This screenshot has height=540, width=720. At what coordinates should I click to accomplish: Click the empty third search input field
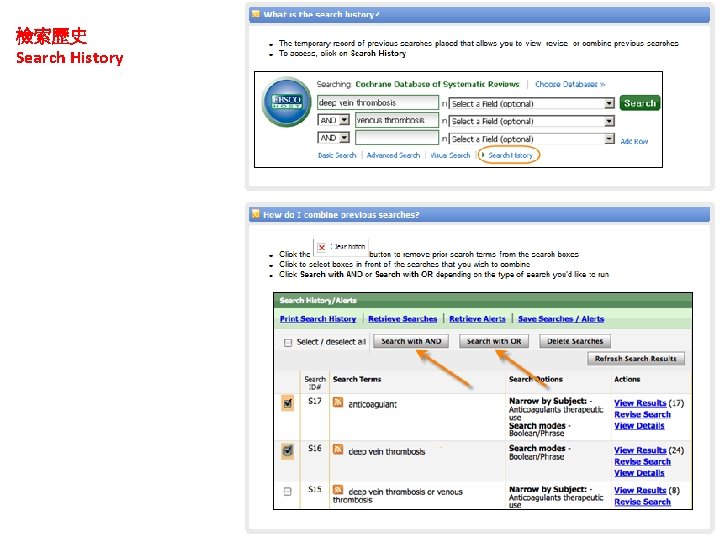pyautogui.click(x=397, y=138)
